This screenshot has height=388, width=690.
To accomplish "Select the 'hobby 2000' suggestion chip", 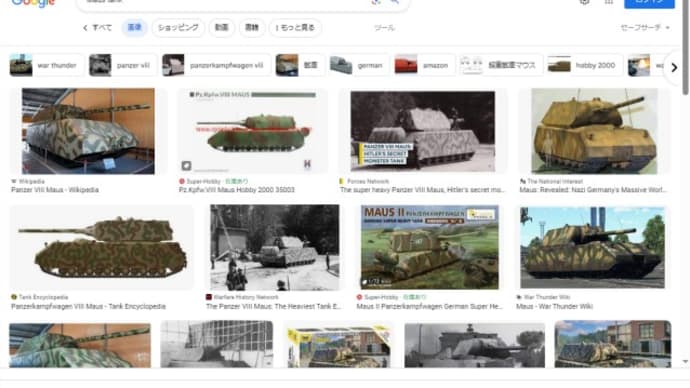I will point(585,66).
